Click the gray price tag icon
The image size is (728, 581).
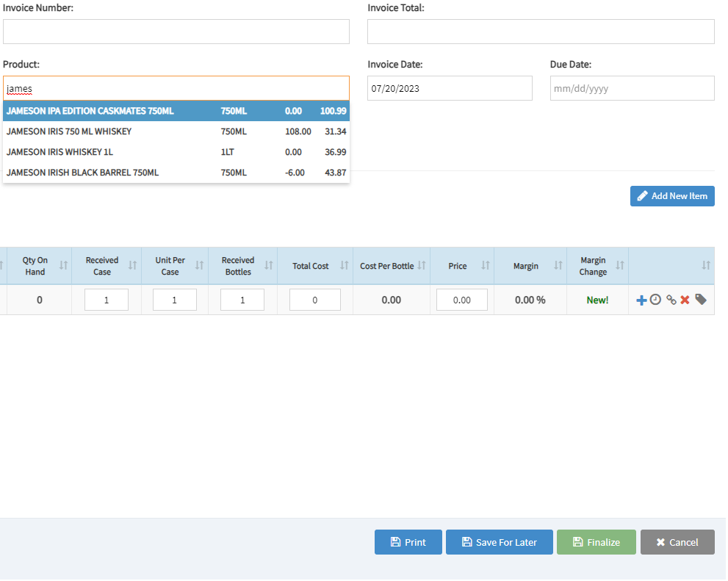[x=701, y=300]
